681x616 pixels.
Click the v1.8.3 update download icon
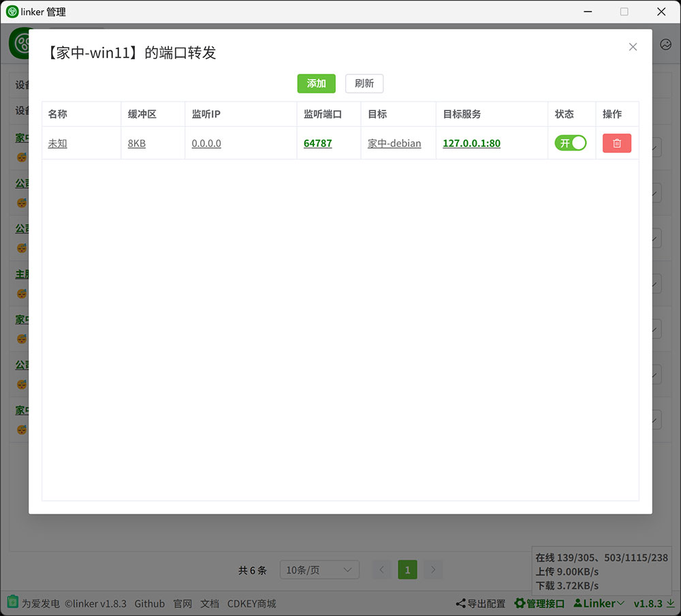point(670,604)
